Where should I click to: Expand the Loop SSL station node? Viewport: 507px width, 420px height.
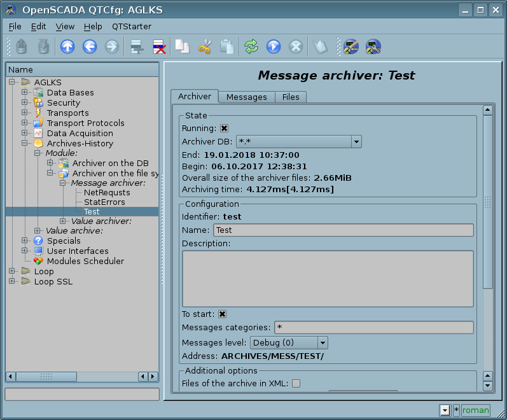pyautogui.click(x=12, y=281)
